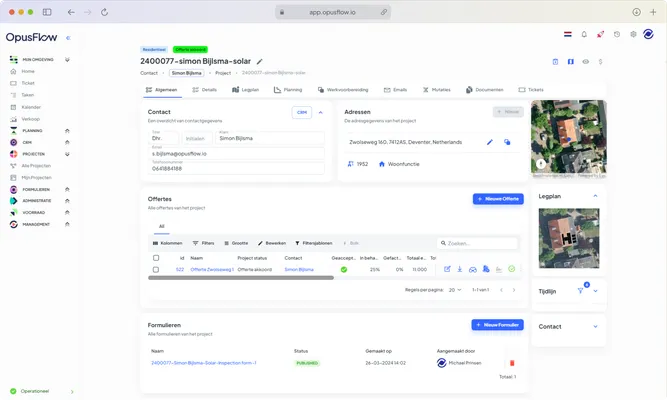The height and width of the screenshot is (400, 667).
Task: Click the blue map icon in project header
Action: 570,62
